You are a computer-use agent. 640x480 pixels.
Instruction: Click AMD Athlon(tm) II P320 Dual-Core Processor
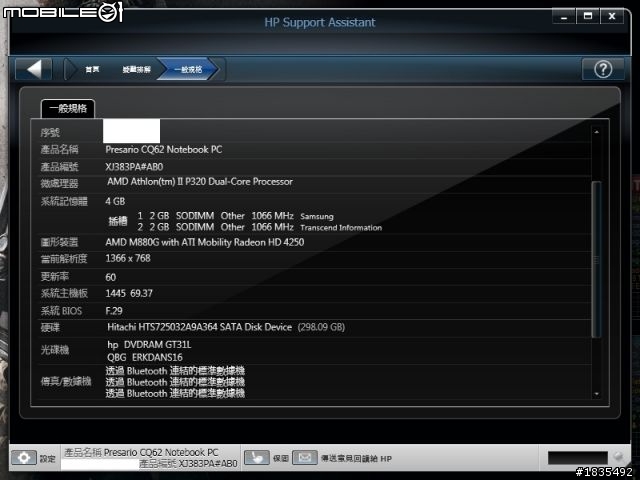click(x=200, y=182)
